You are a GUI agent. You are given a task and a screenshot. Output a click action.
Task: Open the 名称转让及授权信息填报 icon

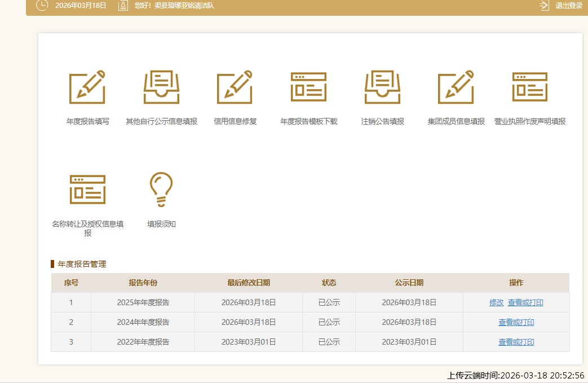(x=87, y=189)
